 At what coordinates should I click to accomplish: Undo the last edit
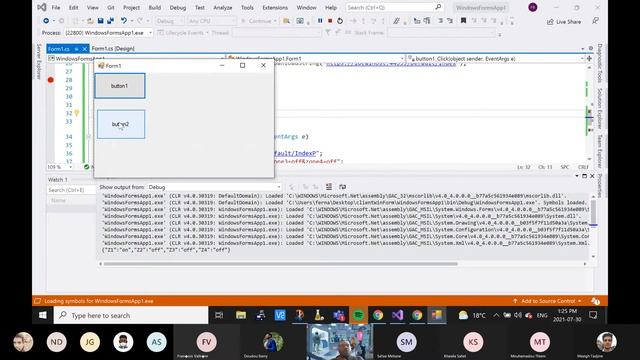124,21
